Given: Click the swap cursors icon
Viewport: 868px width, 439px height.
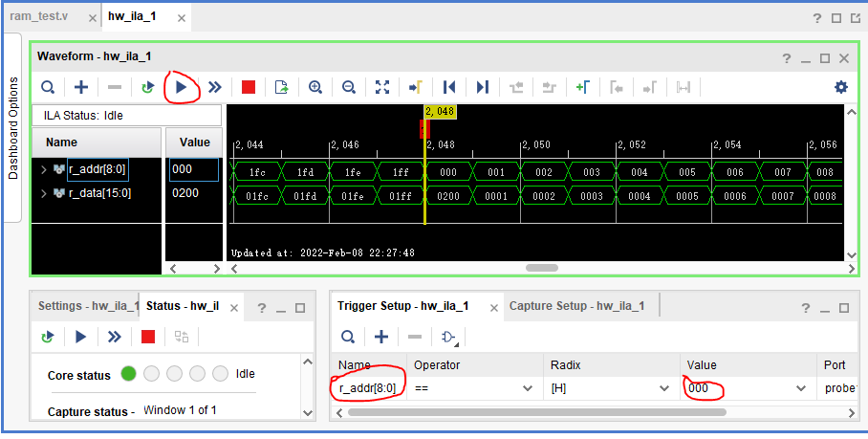Looking at the screenshot, I should point(684,87).
